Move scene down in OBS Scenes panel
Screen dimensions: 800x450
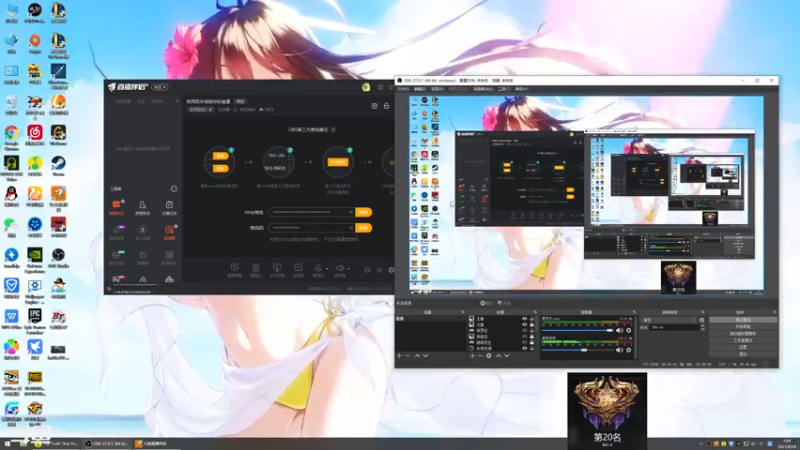coord(426,356)
